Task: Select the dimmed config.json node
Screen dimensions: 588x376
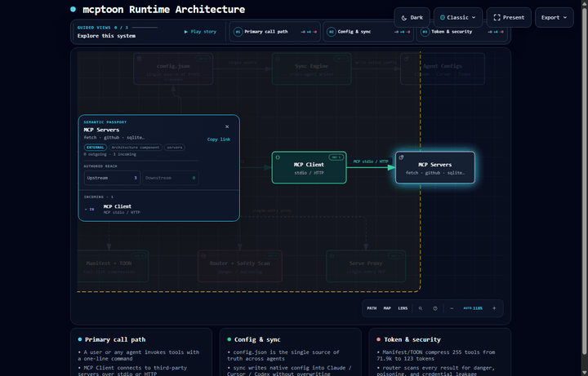Action: [x=173, y=69]
